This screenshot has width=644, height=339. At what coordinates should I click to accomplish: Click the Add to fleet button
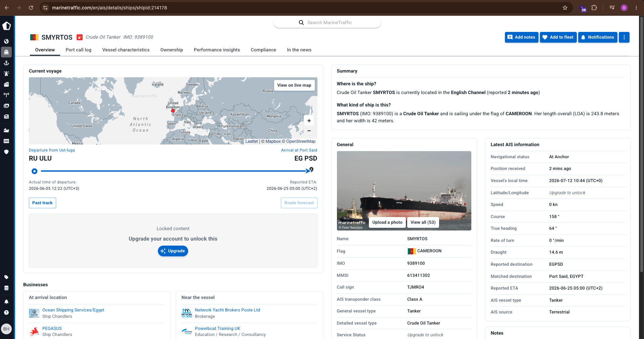pyautogui.click(x=558, y=37)
